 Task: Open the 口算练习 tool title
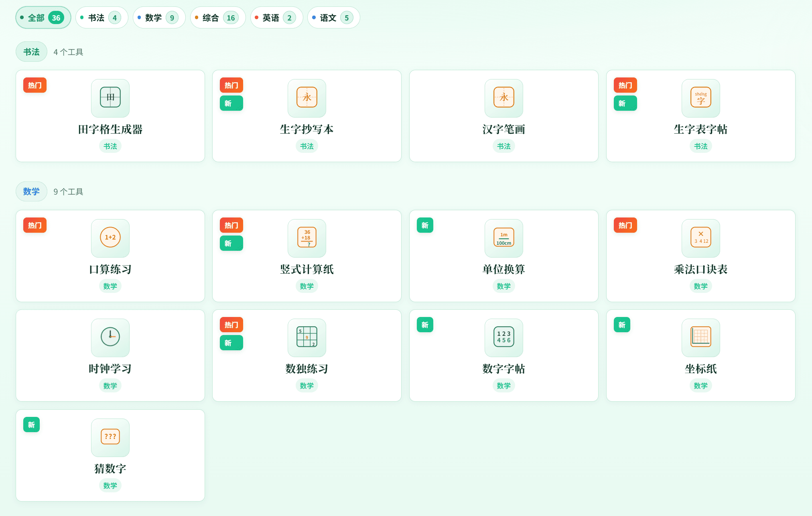click(110, 269)
